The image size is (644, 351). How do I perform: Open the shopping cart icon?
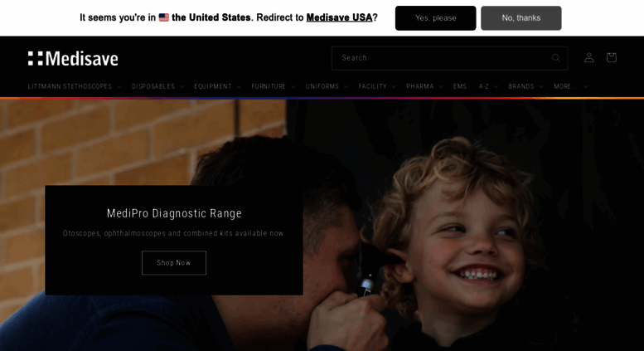coord(611,57)
